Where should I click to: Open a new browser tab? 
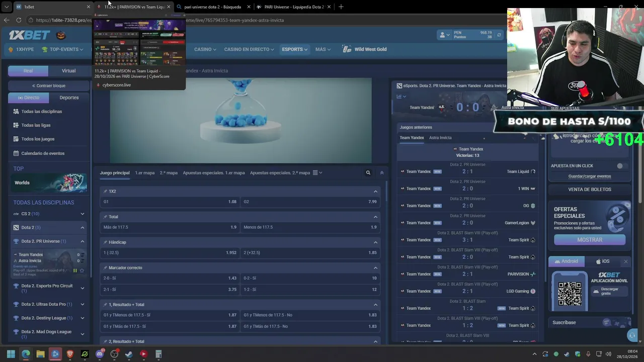(x=341, y=7)
